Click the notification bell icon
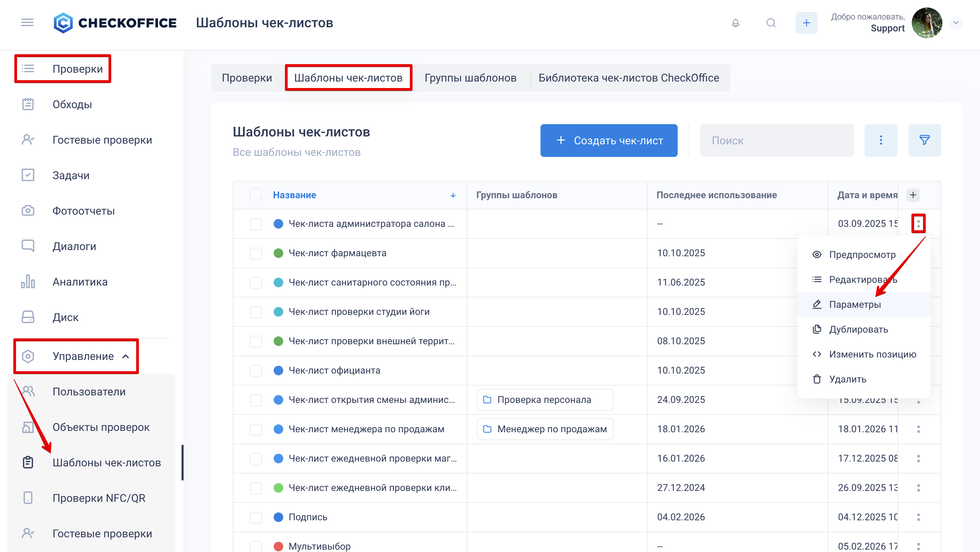 coord(735,23)
